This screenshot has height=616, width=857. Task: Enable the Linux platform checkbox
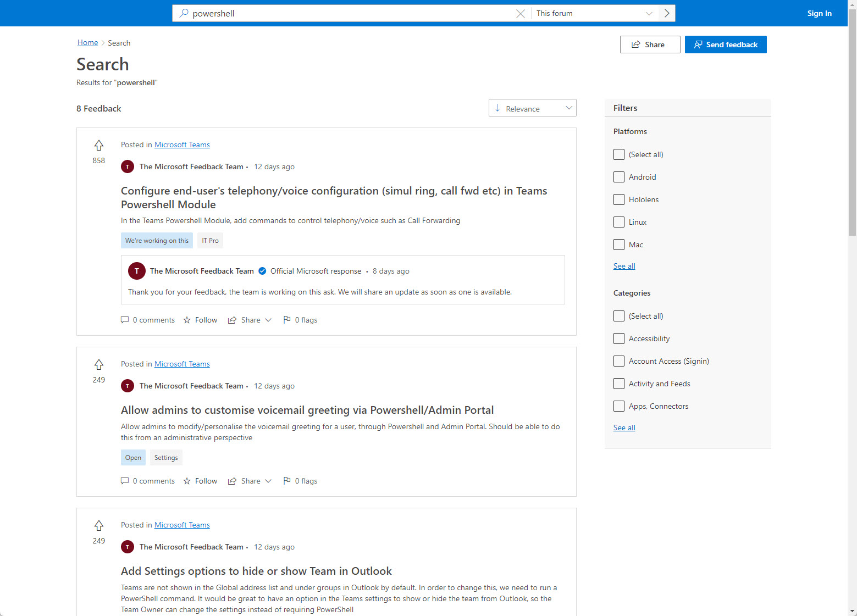(619, 222)
